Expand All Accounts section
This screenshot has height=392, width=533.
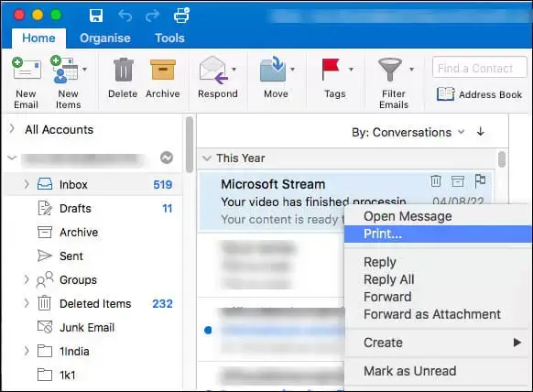tap(12, 128)
